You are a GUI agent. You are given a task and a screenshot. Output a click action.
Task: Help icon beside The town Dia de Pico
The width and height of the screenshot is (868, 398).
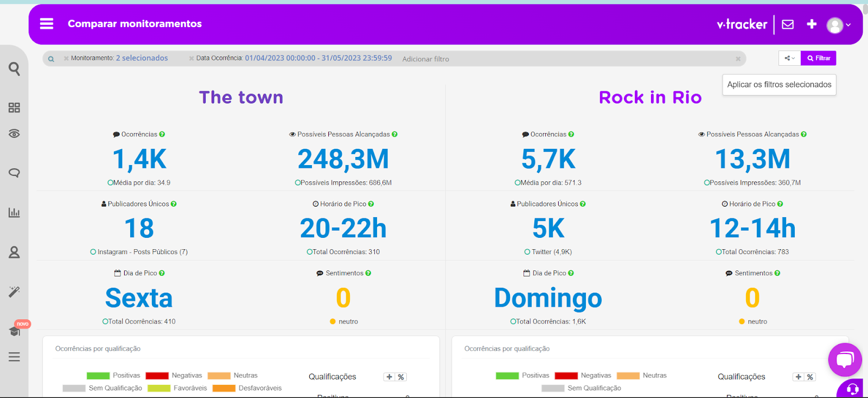(162, 273)
